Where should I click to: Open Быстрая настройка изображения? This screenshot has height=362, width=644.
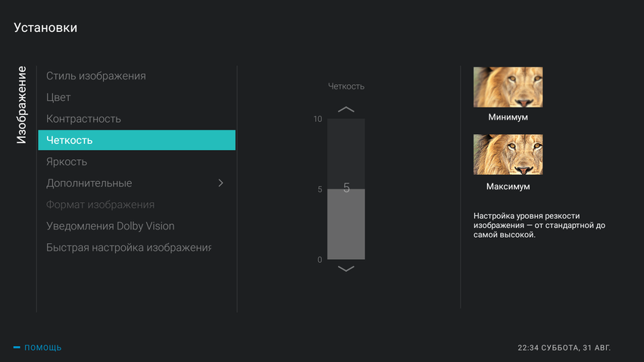pos(128,248)
